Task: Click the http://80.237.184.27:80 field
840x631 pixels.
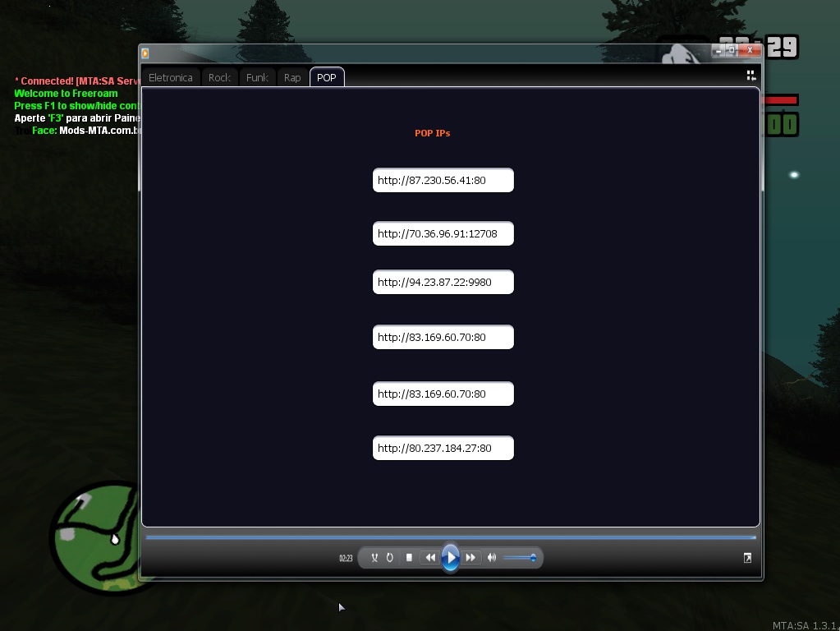Action: pyautogui.click(x=443, y=448)
